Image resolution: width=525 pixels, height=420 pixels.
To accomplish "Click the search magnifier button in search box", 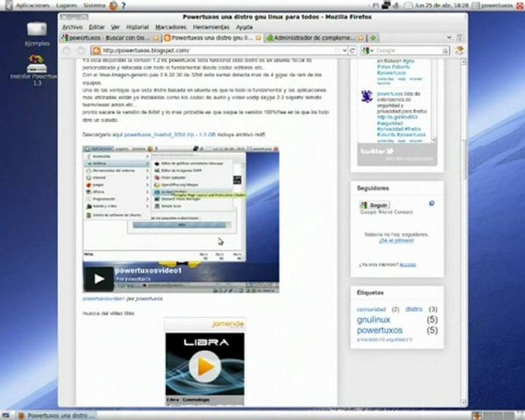I will coord(445,51).
